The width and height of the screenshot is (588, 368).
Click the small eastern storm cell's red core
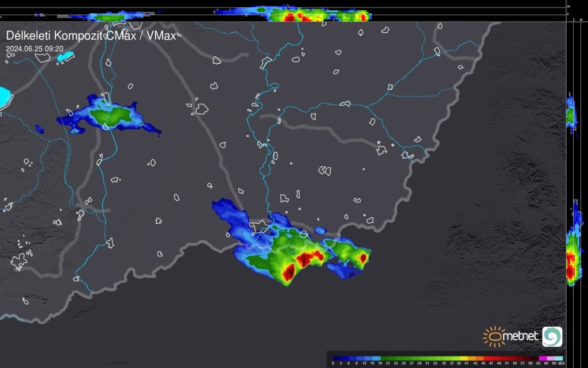[363, 258]
